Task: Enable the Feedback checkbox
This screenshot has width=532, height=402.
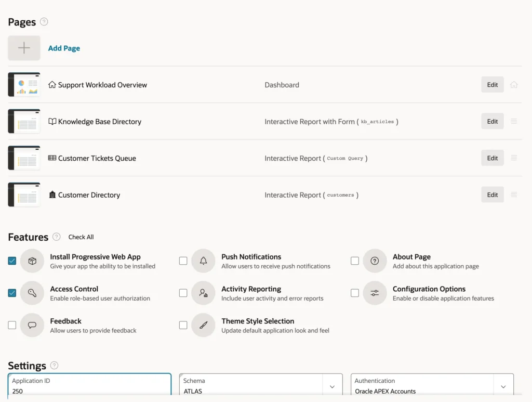Action: [12, 325]
